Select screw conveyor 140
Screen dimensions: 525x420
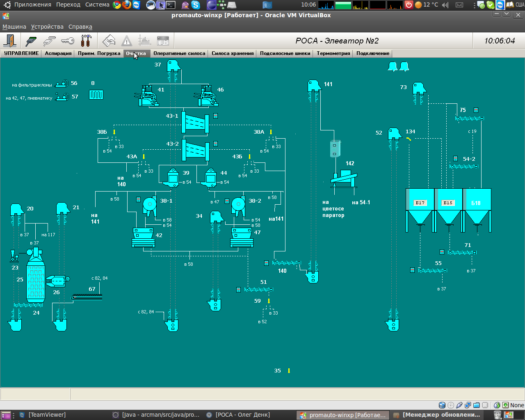click(x=286, y=263)
